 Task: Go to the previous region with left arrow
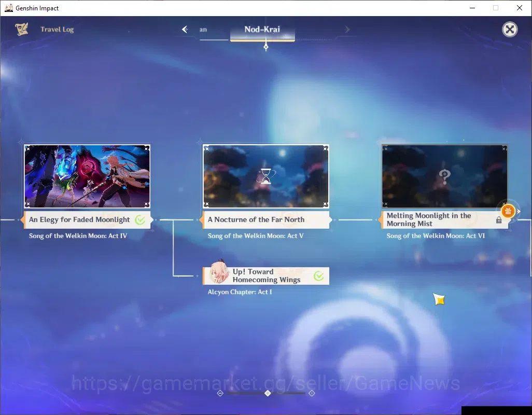[185, 30]
